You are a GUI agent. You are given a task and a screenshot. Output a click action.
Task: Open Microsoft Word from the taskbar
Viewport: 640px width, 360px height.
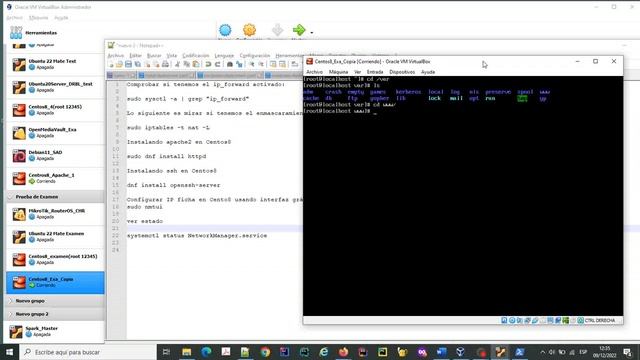click(x=441, y=352)
